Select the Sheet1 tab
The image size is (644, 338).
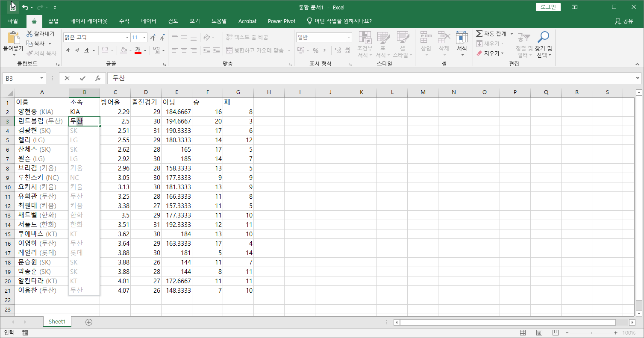(57, 322)
